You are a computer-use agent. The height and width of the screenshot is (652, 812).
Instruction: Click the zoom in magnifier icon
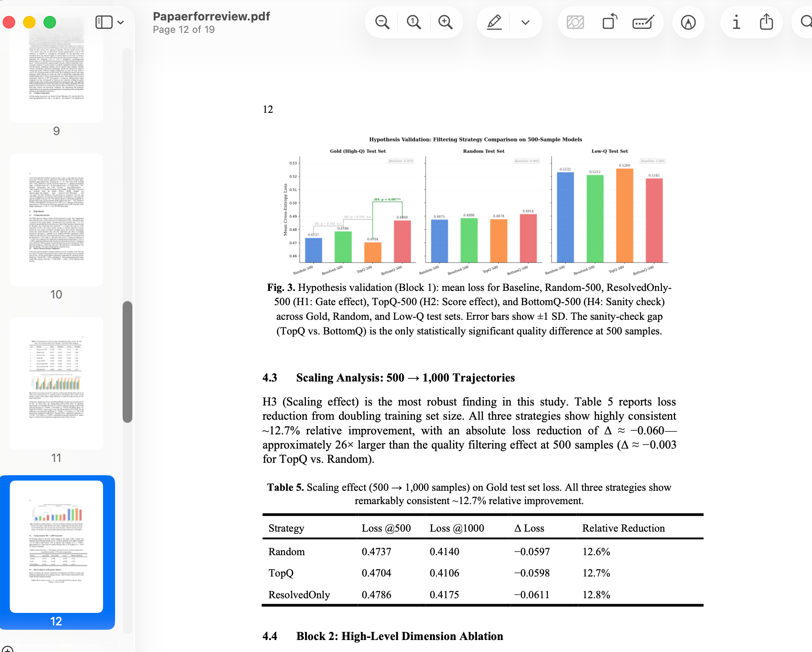point(445,22)
